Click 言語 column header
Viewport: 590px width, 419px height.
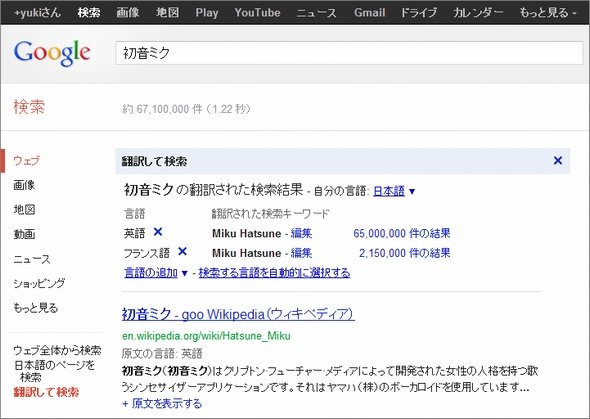pyautogui.click(x=135, y=214)
